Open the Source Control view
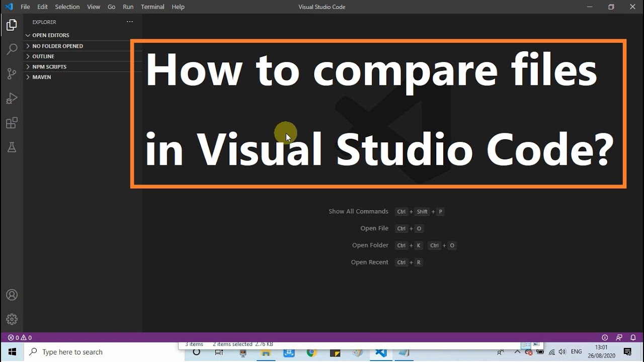The height and width of the screenshot is (362, 644). [12, 74]
